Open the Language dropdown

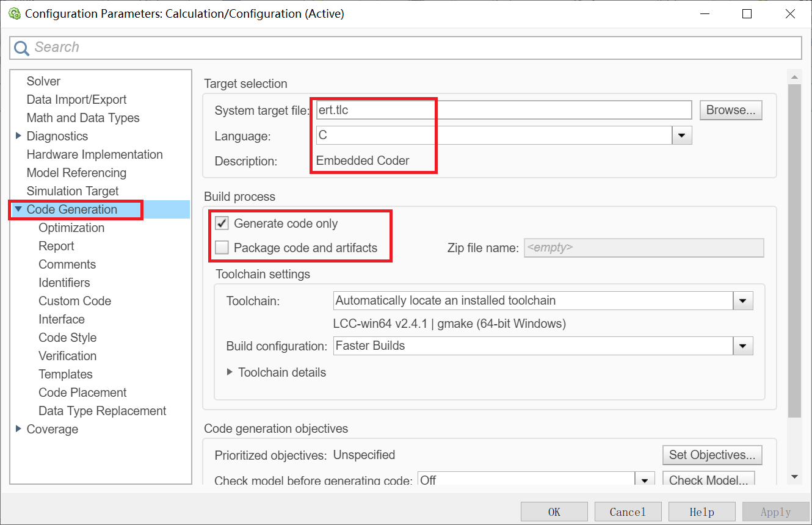tap(682, 136)
